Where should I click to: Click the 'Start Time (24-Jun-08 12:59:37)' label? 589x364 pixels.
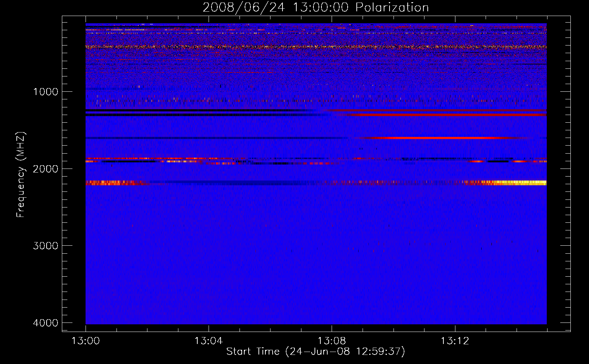316,352
